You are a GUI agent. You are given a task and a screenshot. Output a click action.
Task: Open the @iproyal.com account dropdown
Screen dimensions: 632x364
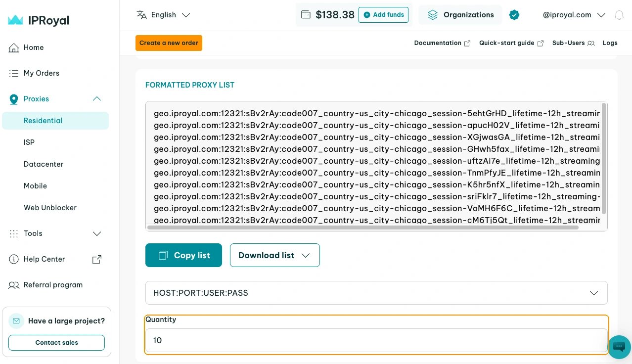pos(574,15)
